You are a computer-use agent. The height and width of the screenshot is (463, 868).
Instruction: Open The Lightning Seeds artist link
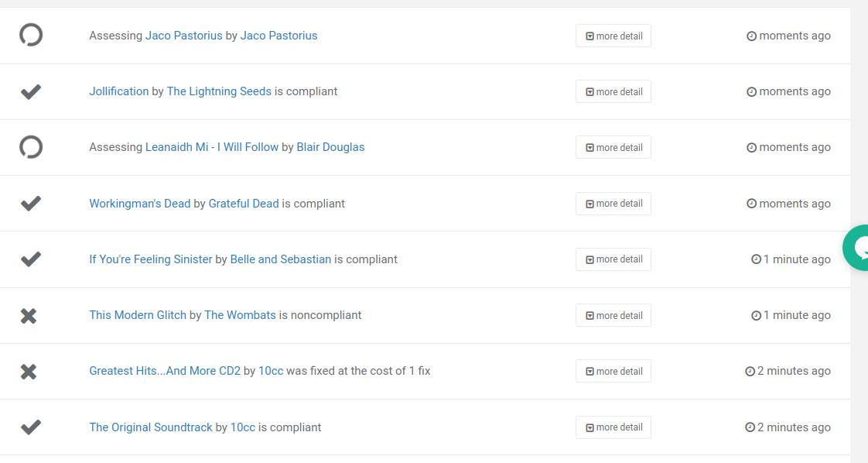click(x=219, y=91)
